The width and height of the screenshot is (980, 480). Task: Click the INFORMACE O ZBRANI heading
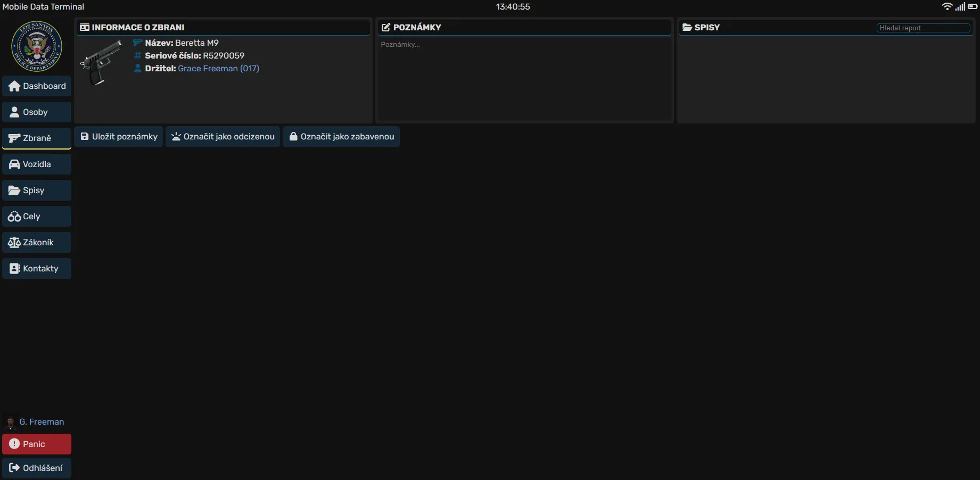click(x=138, y=28)
